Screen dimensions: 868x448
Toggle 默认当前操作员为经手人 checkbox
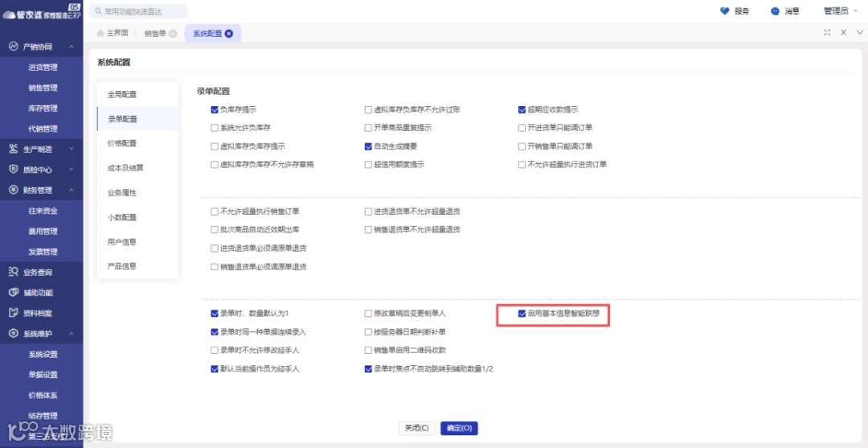(x=215, y=369)
